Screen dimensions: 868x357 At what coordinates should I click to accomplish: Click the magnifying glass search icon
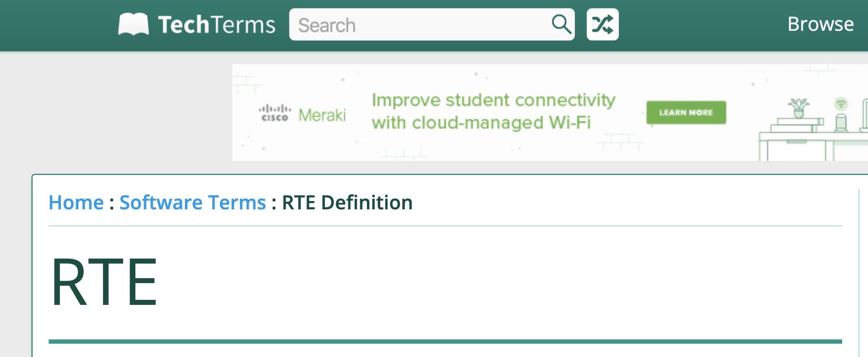(x=561, y=24)
